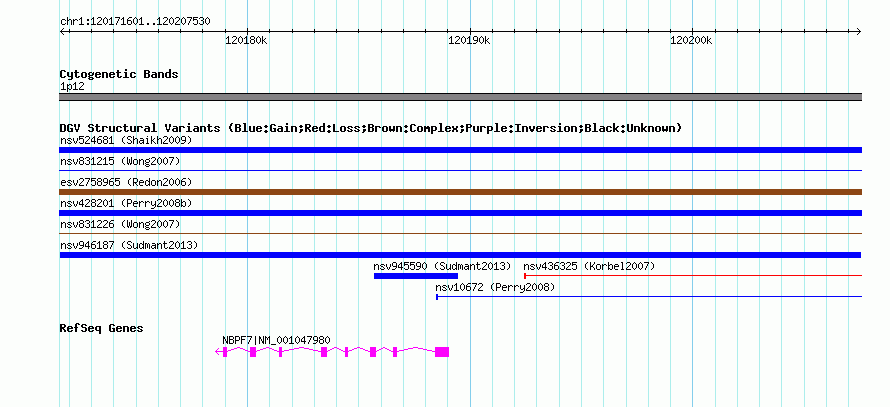Viewport: 890px width, 407px height.
Task: Click the brown esv2758965 (Redon2006) complex bar
Action: tap(460, 192)
